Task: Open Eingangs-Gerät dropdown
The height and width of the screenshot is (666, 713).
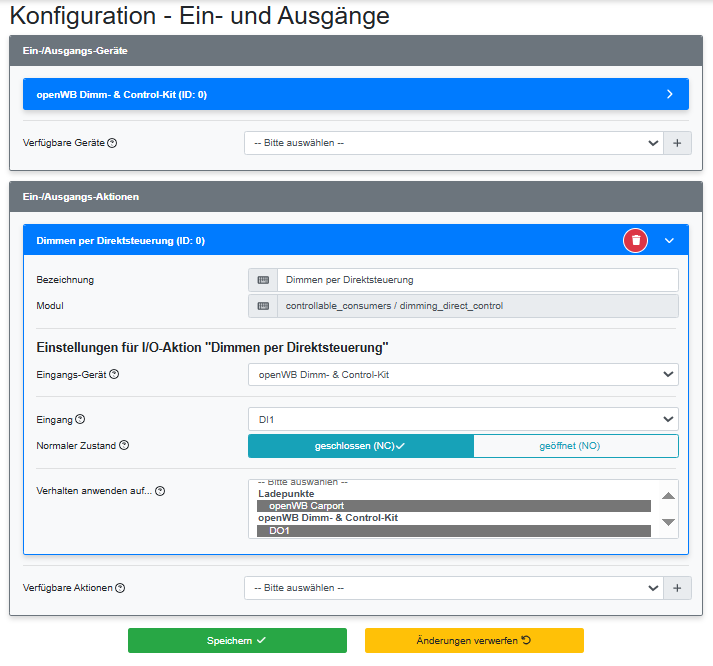Action: (x=463, y=375)
